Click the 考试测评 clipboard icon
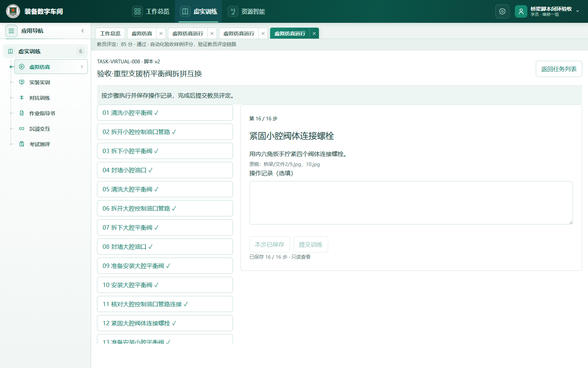Screen dimensions: 588x368 tap(22, 144)
